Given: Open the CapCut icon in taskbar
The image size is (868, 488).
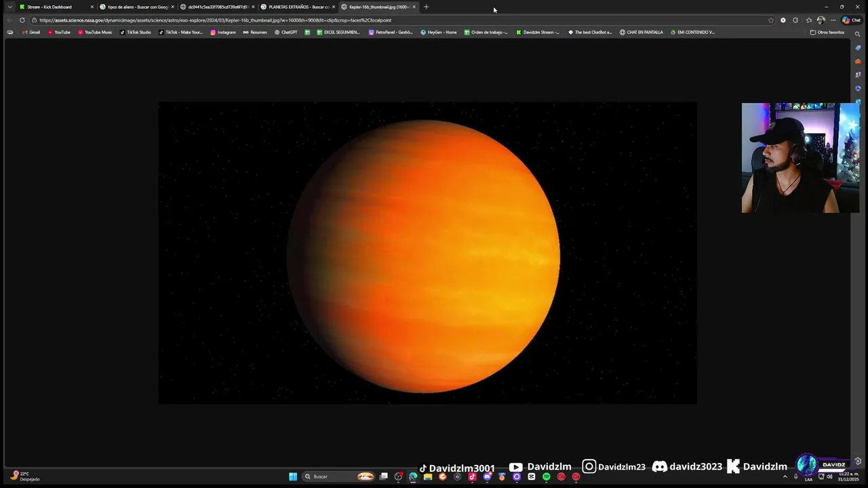Looking at the screenshot, I should pyautogui.click(x=532, y=476).
